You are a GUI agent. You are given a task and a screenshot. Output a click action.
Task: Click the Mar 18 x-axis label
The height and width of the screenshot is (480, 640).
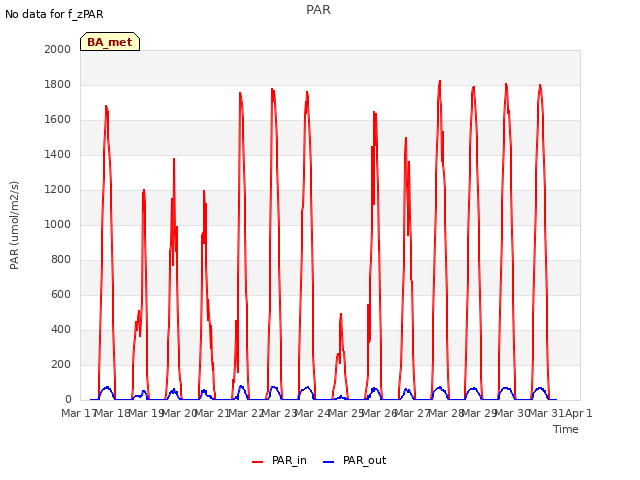[x=112, y=413]
